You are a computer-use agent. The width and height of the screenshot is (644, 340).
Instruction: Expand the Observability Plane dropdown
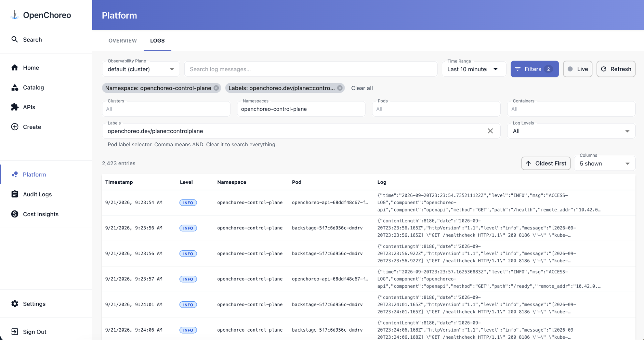point(141,69)
